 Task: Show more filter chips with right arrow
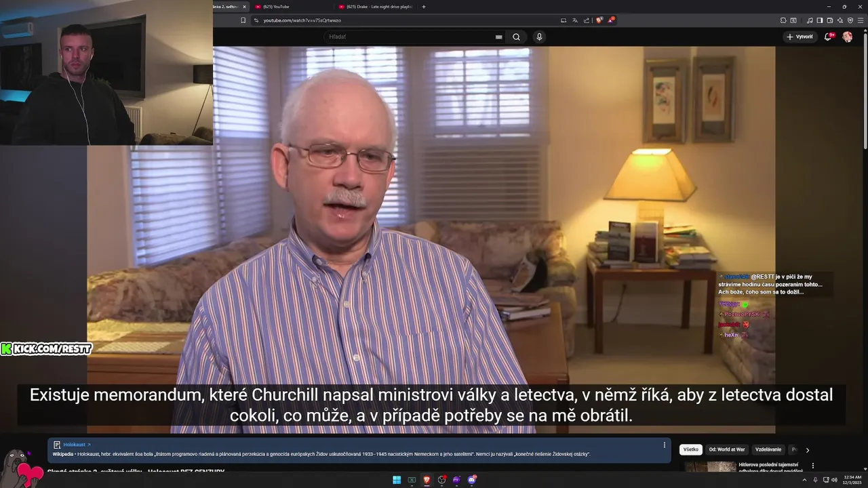pyautogui.click(x=807, y=449)
